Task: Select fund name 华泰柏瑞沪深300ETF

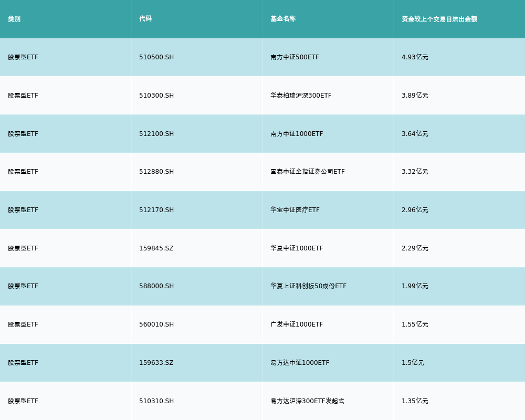Action: 301,96
